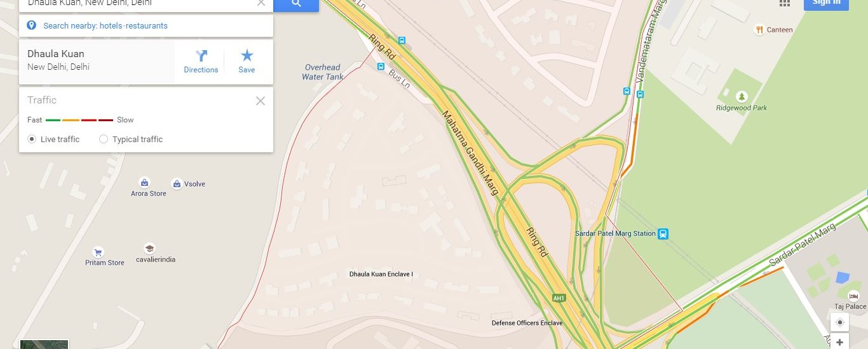868x349 pixels.
Task: Select the Live traffic radio button
Action: 32,139
